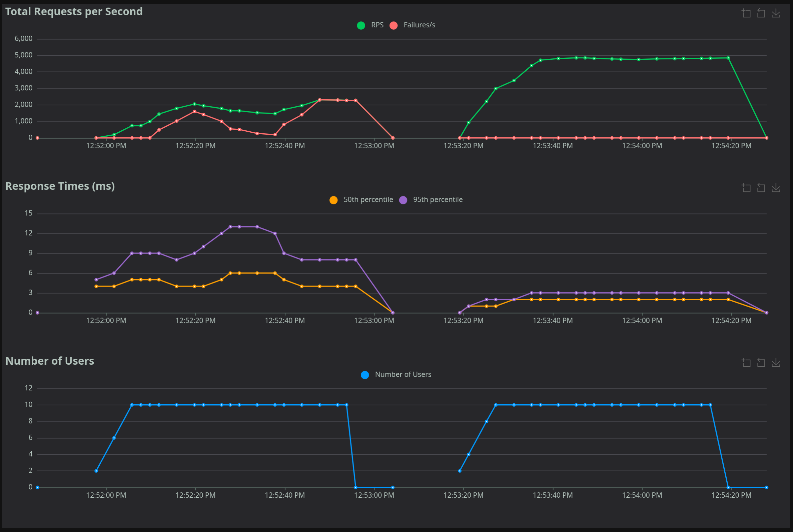Download Number of Users chart image
793x532 pixels.
pyautogui.click(x=776, y=363)
